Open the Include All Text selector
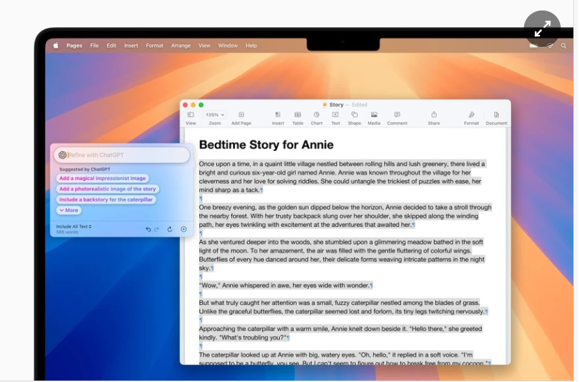 coord(74,226)
